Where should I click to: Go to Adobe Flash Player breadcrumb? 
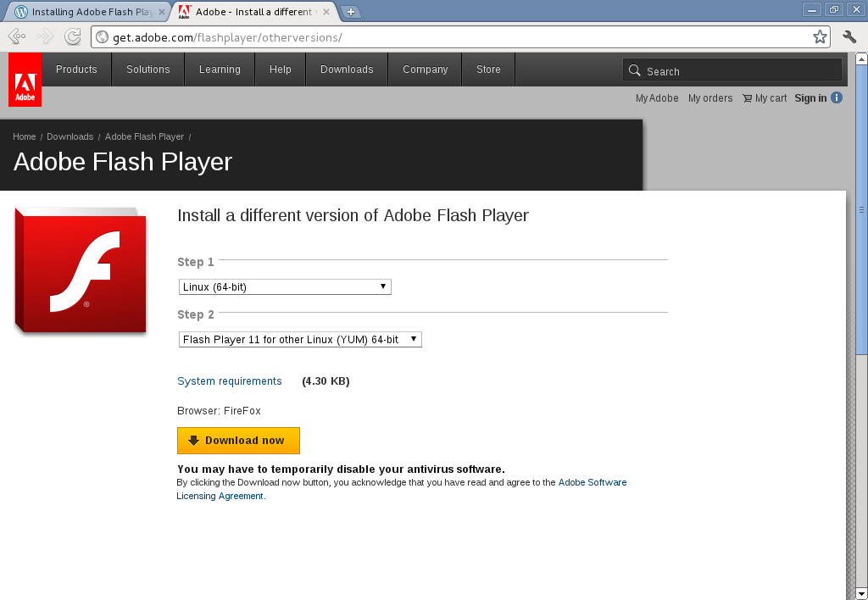coord(144,136)
